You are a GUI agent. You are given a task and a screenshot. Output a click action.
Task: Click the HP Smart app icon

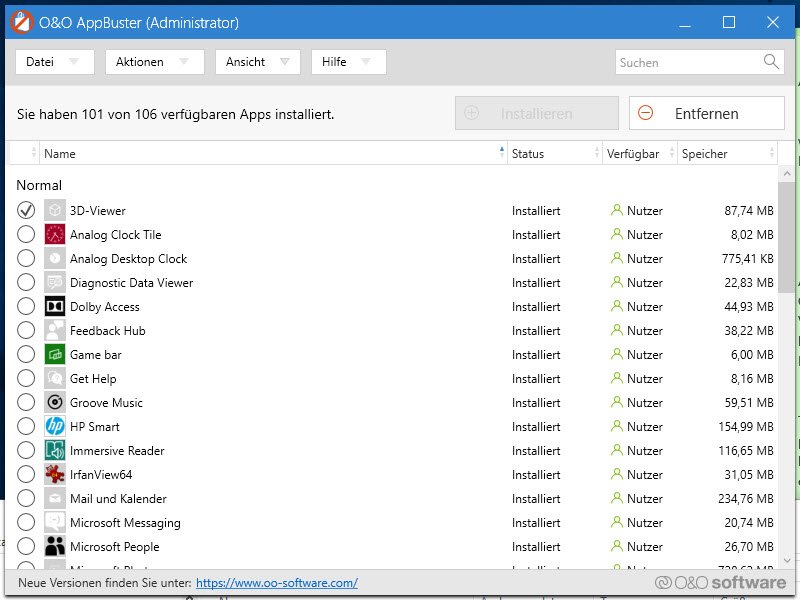pos(55,427)
